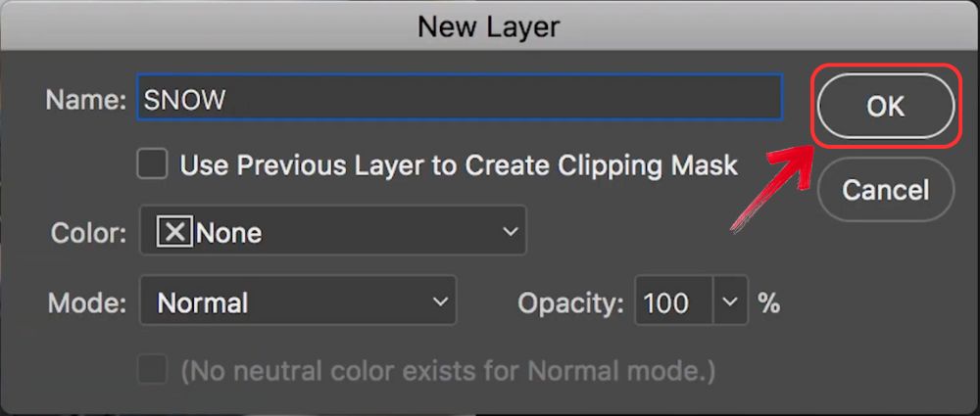Click the neutral color text for Normal mode
Viewport: 980px width, 416px height.
pos(448,371)
